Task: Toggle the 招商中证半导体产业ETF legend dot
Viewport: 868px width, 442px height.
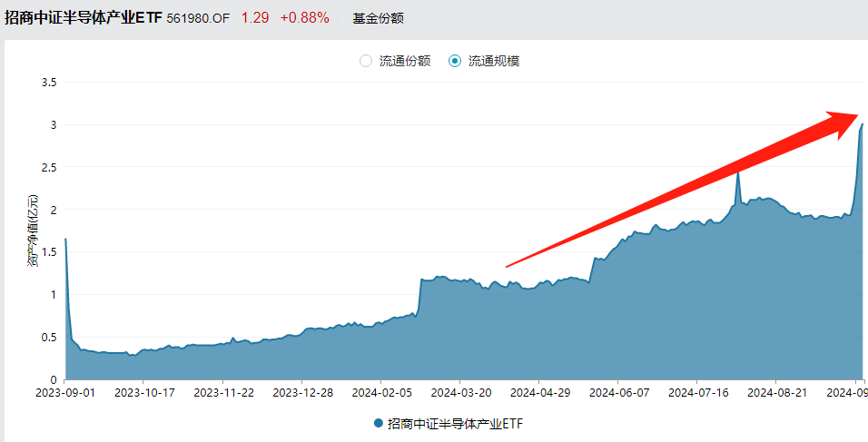Action: click(379, 424)
